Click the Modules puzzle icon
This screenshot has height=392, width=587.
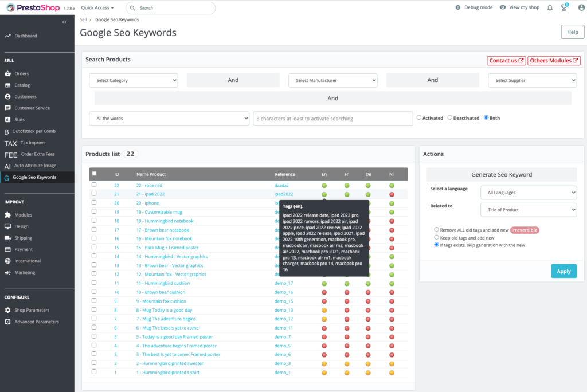click(7, 215)
